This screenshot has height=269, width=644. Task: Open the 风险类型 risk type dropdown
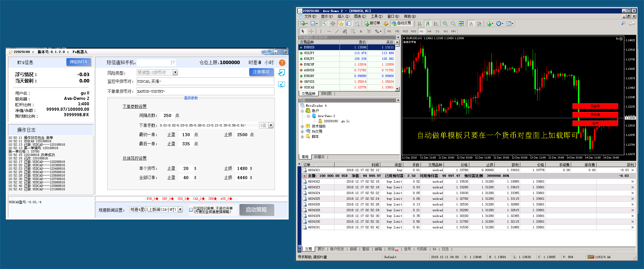coord(175,73)
